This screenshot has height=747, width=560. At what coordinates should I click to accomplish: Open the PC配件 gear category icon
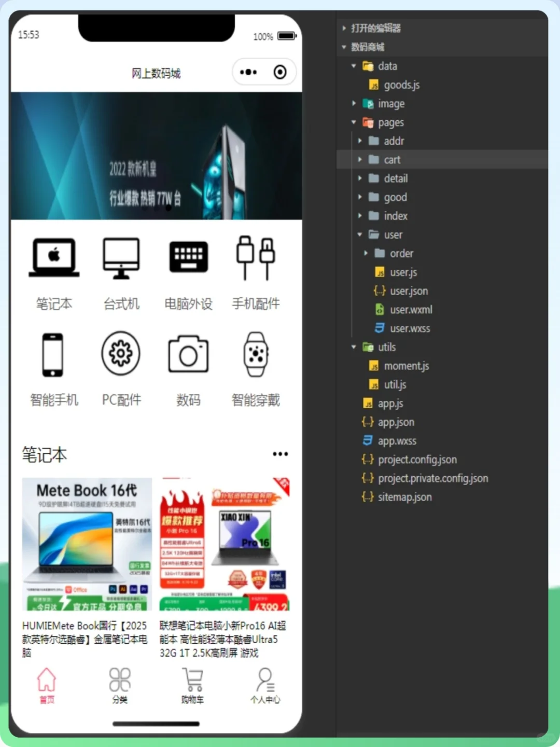121,354
